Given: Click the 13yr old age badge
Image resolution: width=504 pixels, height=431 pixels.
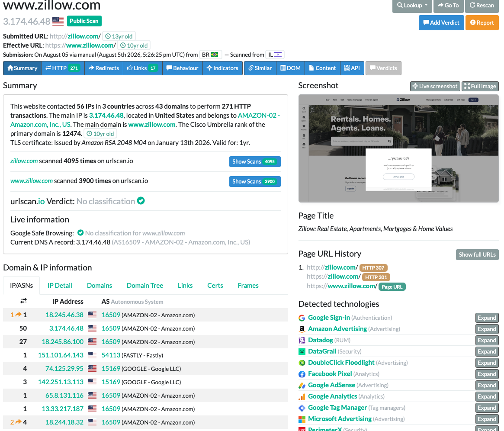Looking at the screenshot, I should pyautogui.click(x=119, y=36).
